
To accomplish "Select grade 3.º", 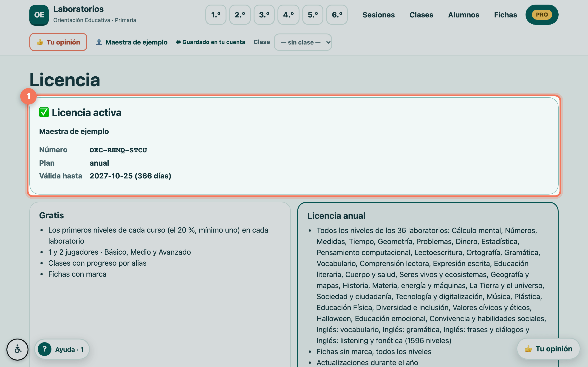I will point(264,15).
